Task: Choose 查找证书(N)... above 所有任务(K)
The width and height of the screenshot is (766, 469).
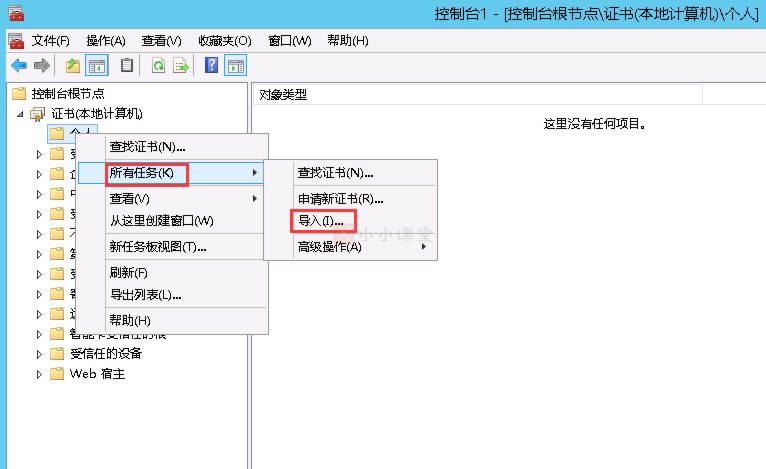Action: click(172, 147)
